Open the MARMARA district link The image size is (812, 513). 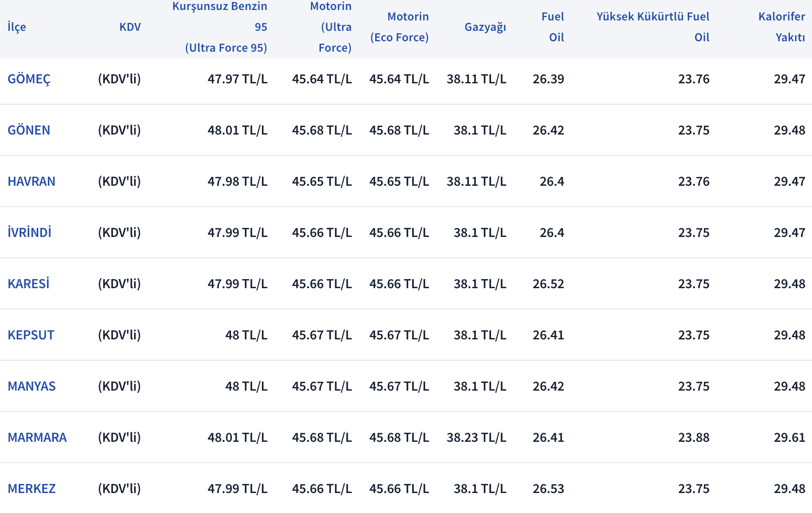(x=37, y=437)
